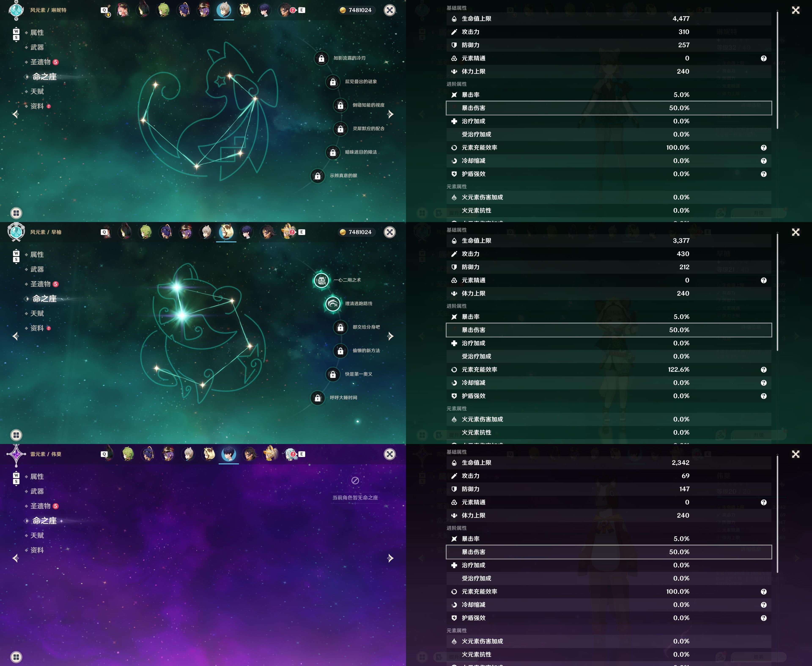This screenshot has height=666, width=812.
Task: Open the 属性 tab in 琳妮特 screen
Action: 37,33
